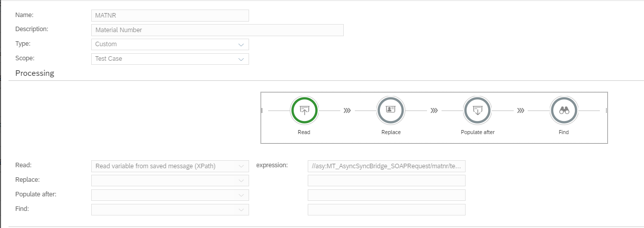Click the Find label under the last step
The width and height of the screenshot is (644, 228).
[x=564, y=133]
